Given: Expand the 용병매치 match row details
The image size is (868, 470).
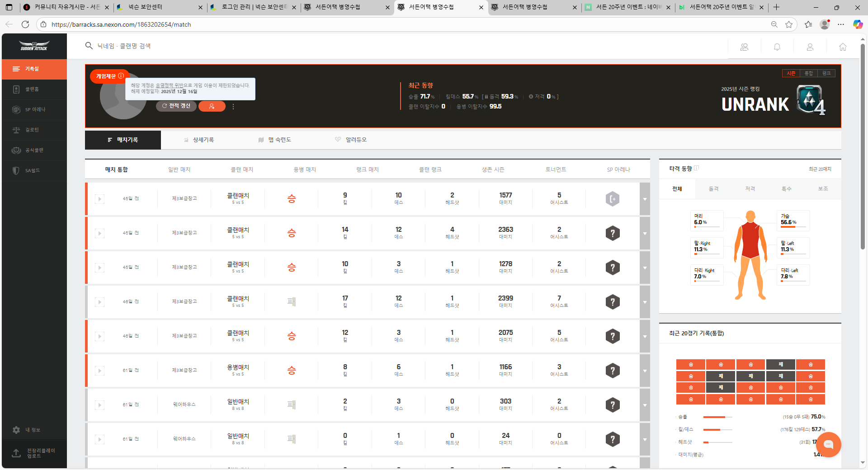Looking at the screenshot, I should (645, 371).
